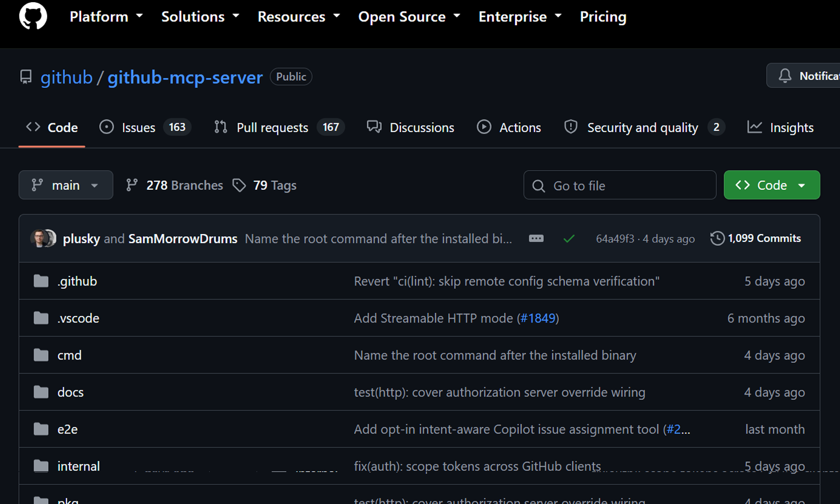The width and height of the screenshot is (840, 504).
Task: Click the Public visibility badge
Action: tap(291, 77)
